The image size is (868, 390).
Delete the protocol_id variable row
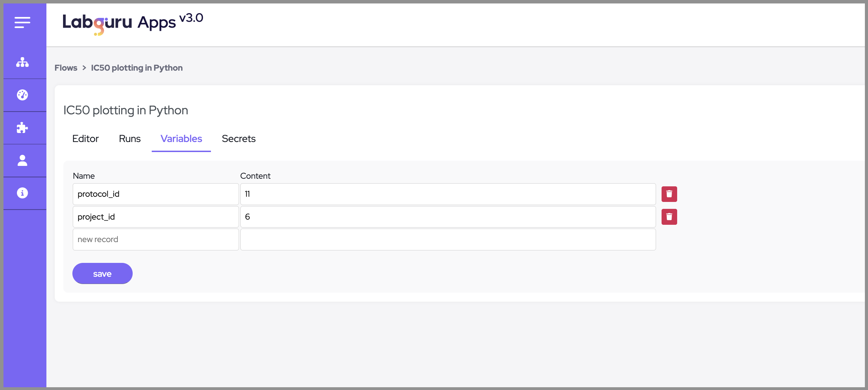[669, 194]
